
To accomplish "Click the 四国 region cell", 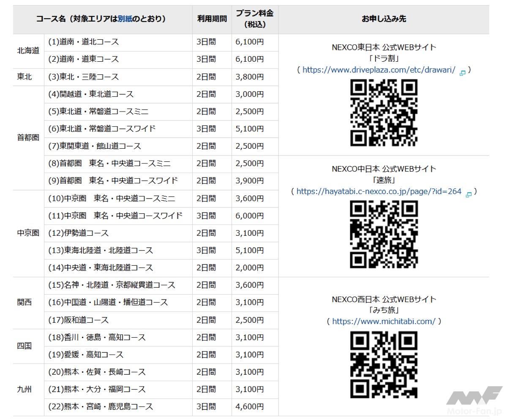I will (28, 346).
